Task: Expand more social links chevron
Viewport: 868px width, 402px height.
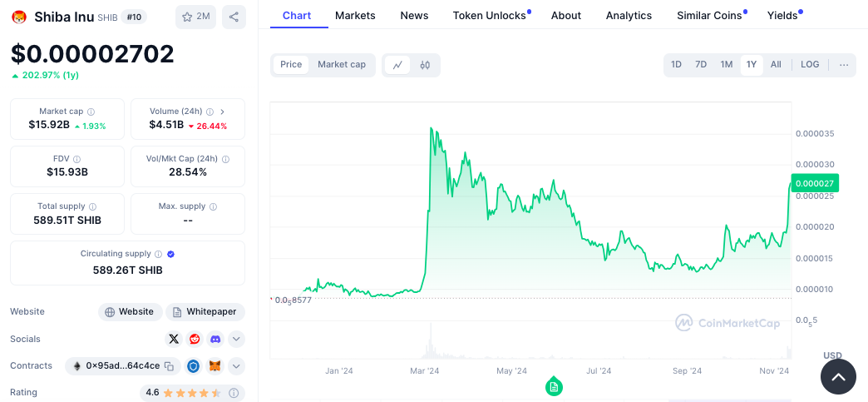Action: coord(236,339)
